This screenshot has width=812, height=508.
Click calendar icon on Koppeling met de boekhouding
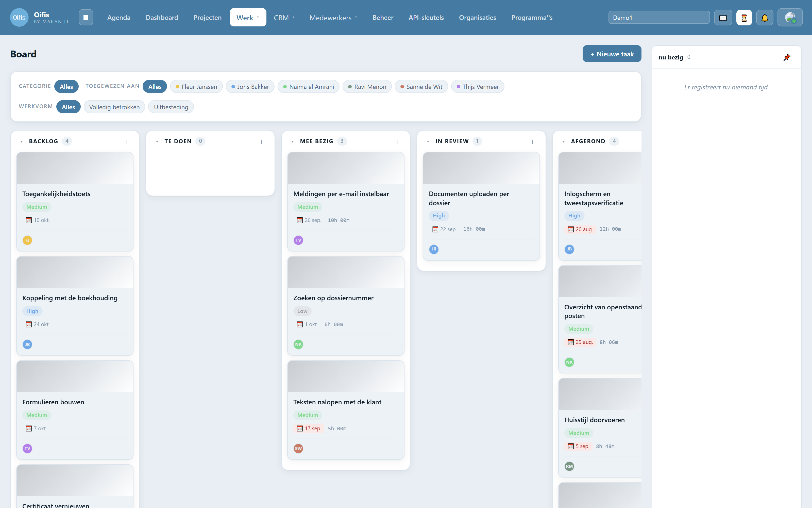(29, 325)
